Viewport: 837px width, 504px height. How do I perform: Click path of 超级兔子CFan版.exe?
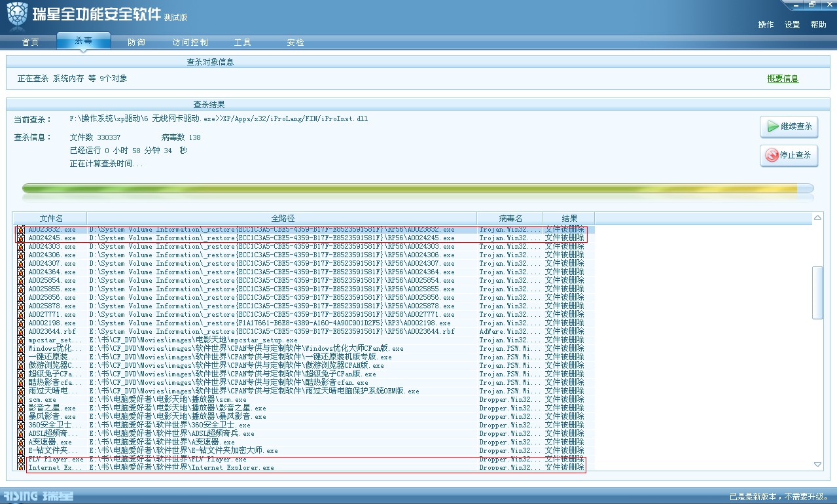coord(232,374)
